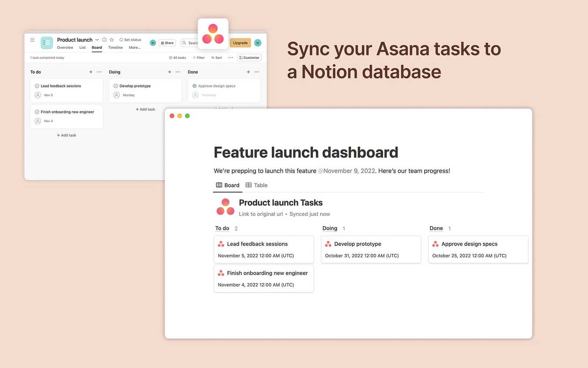588x368 pixels.
Task: Click the orange Upgrade button
Action: coord(240,43)
